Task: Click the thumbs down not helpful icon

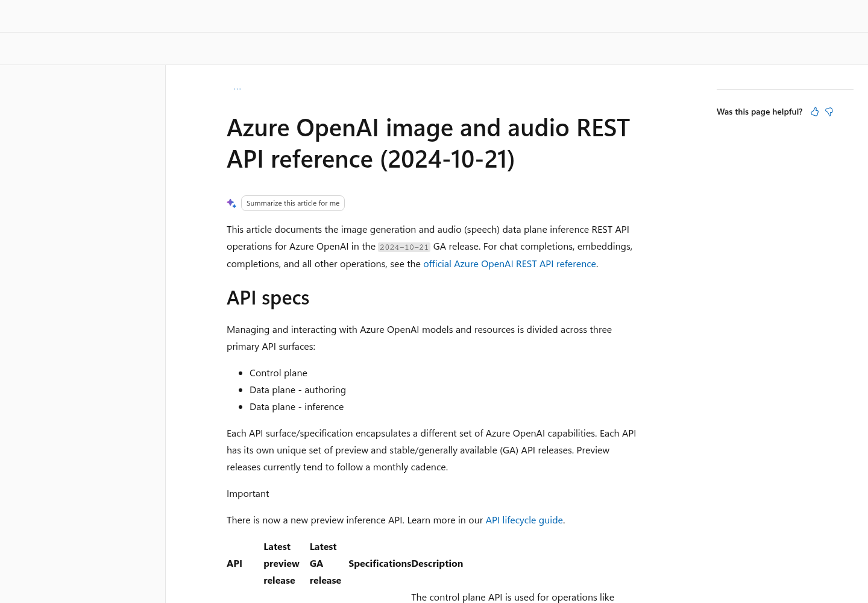Action: point(829,112)
